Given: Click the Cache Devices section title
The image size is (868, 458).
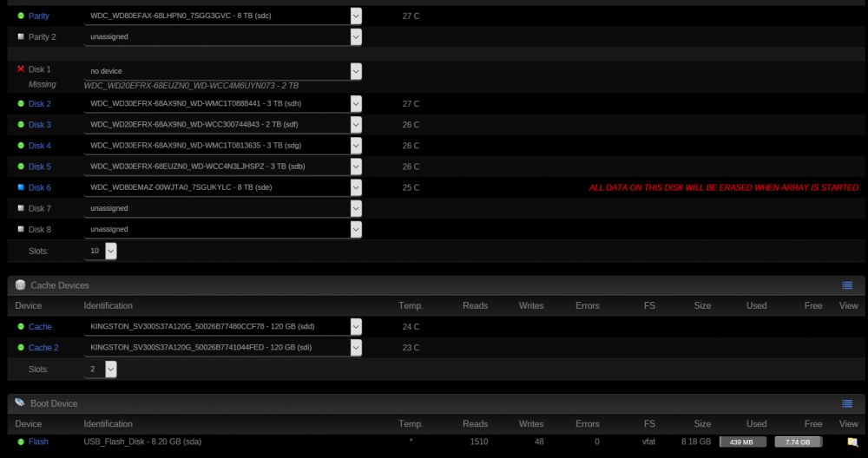Looking at the screenshot, I should 60,285.
